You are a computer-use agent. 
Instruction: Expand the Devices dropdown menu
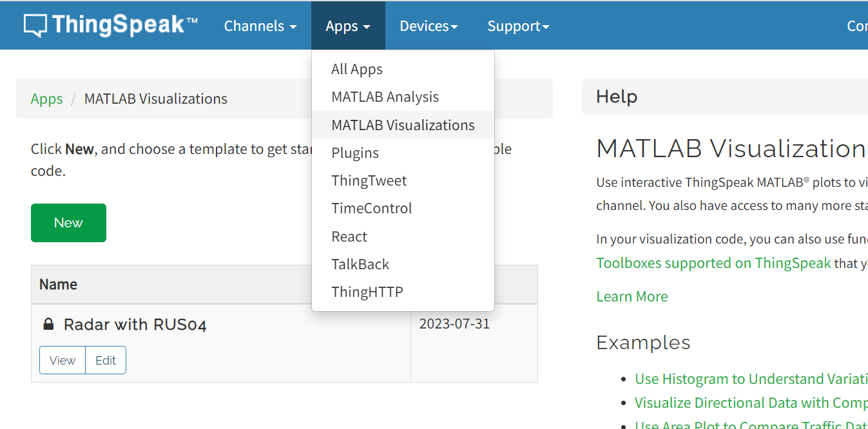pyautogui.click(x=429, y=26)
